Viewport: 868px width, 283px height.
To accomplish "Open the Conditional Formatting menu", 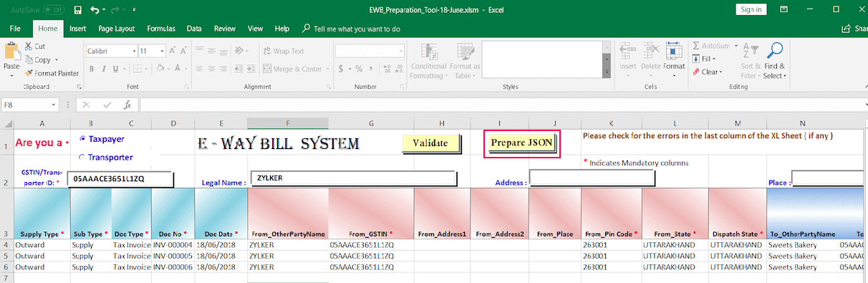I will (428, 61).
